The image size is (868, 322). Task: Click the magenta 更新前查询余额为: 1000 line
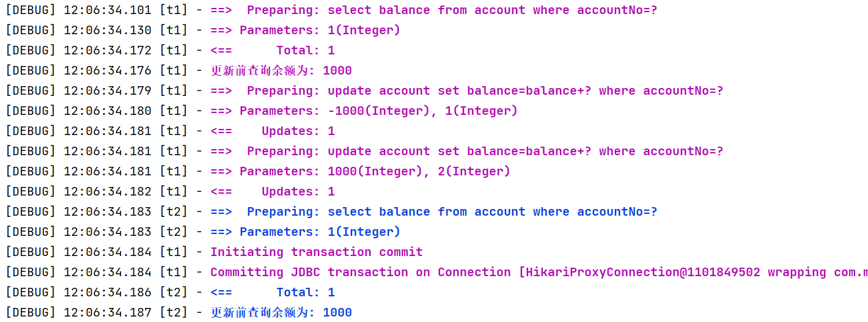[x=178, y=71]
